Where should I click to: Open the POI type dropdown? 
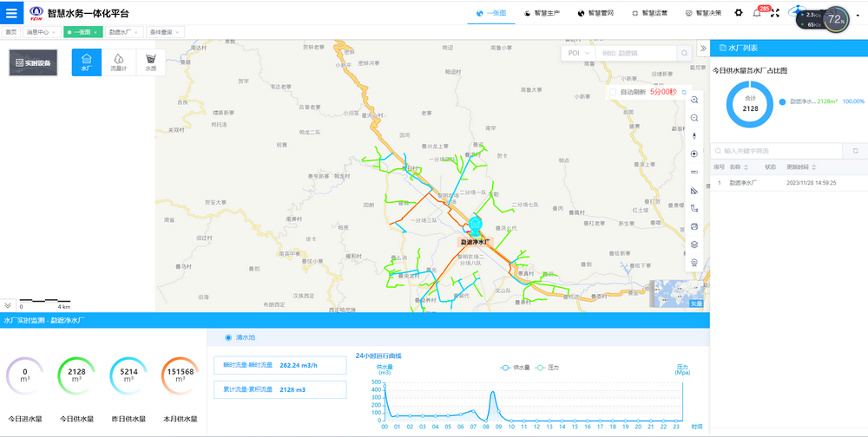[578, 53]
